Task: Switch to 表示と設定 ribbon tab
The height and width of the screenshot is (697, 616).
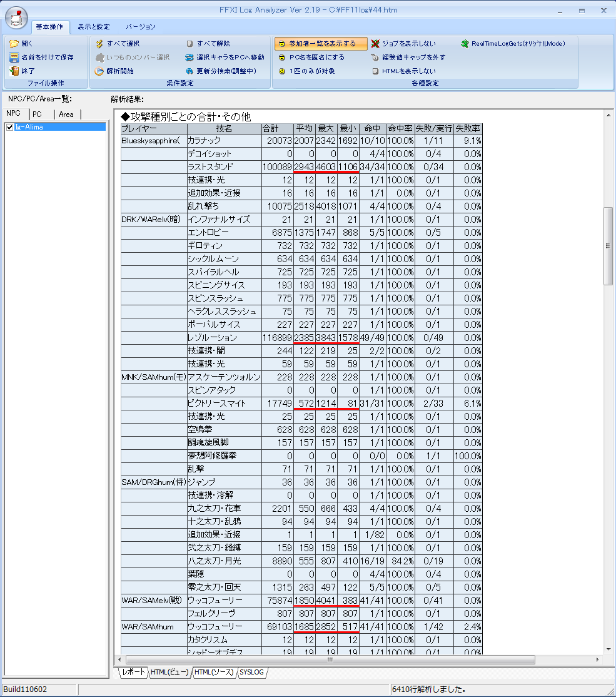Action: [x=94, y=27]
